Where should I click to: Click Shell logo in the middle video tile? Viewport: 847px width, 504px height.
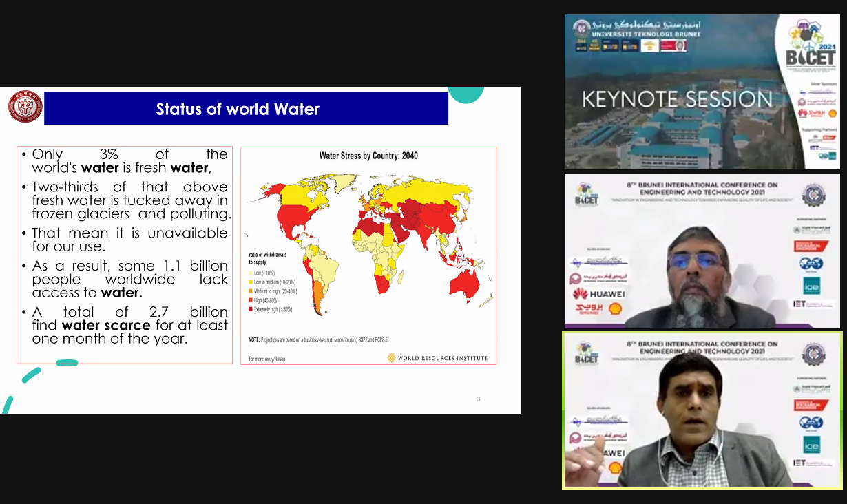[615, 308]
